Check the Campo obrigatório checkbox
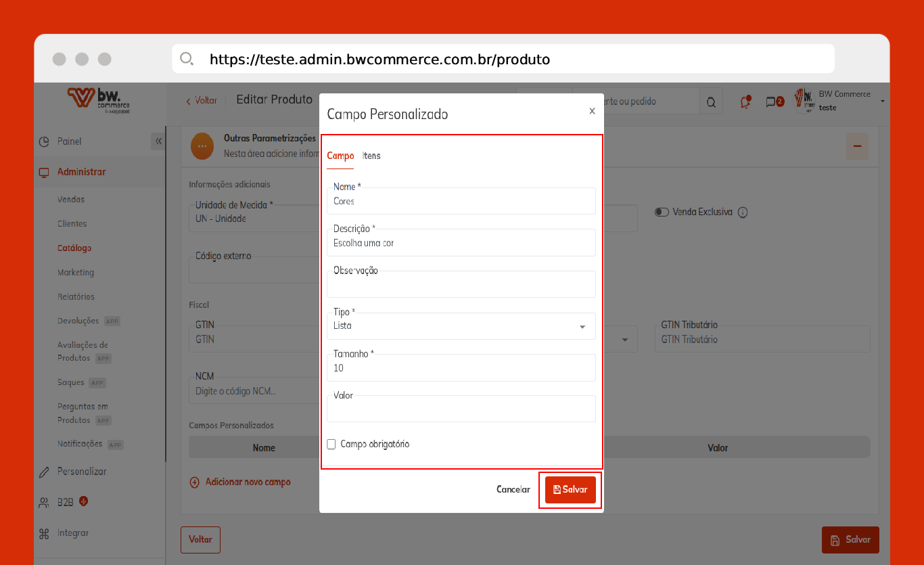 pyautogui.click(x=331, y=445)
